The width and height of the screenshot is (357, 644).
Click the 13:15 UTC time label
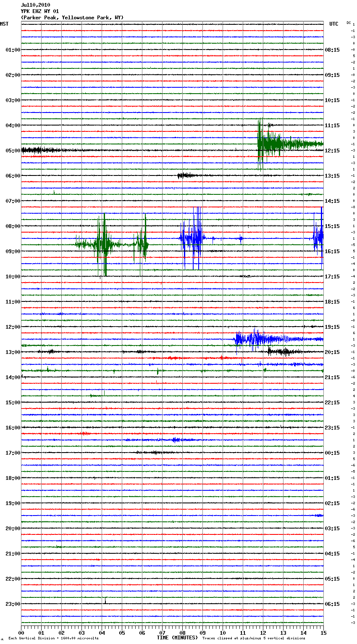click(x=332, y=176)
